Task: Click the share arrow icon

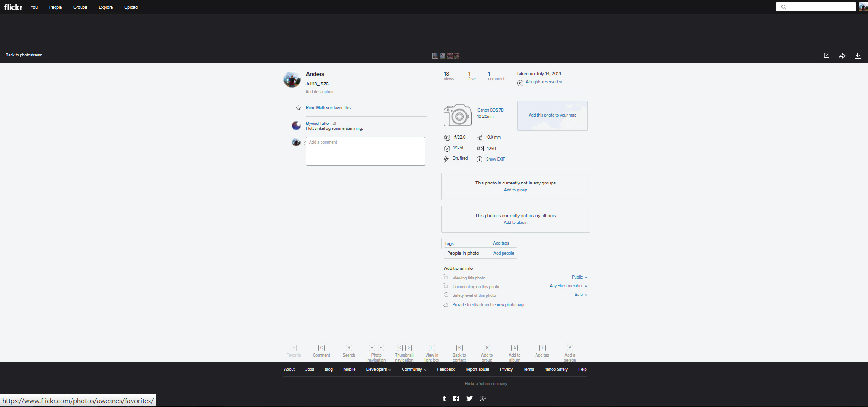Action: (842, 56)
